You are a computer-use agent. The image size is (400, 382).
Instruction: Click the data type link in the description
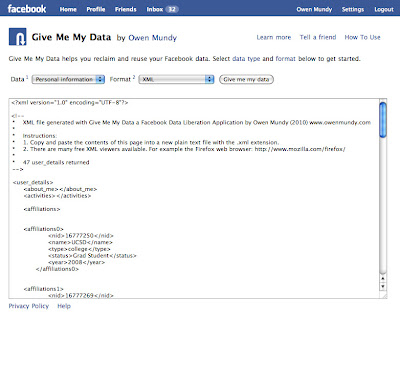tap(246, 59)
